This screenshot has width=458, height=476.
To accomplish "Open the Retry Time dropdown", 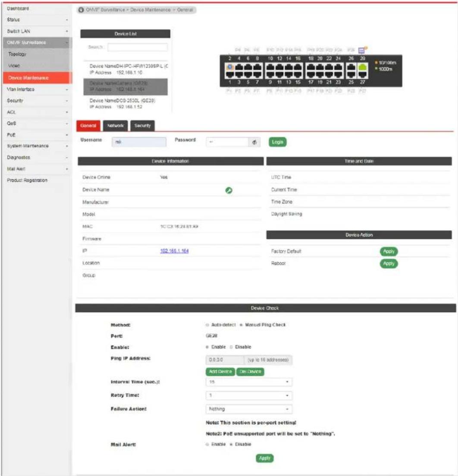I will 249,395.
